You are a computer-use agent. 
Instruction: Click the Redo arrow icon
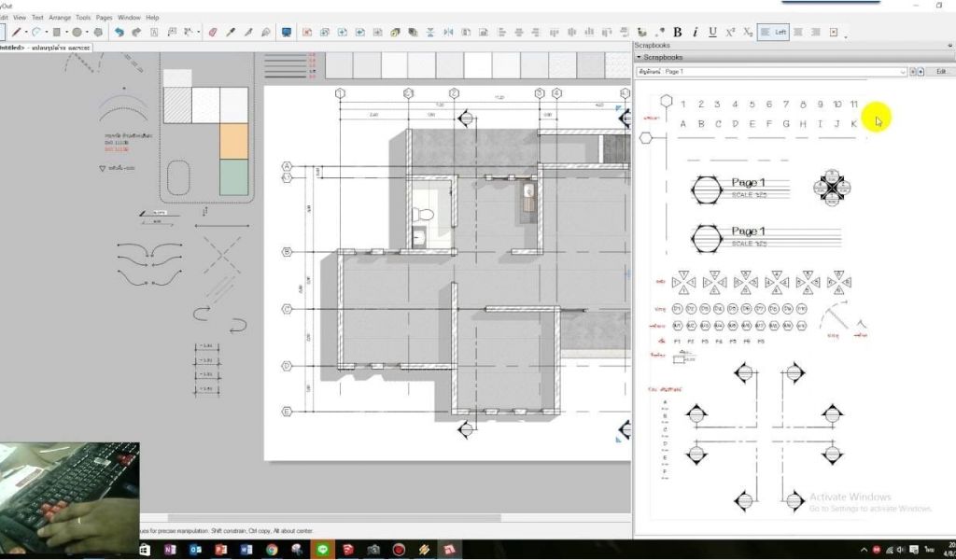[x=136, y=32]
